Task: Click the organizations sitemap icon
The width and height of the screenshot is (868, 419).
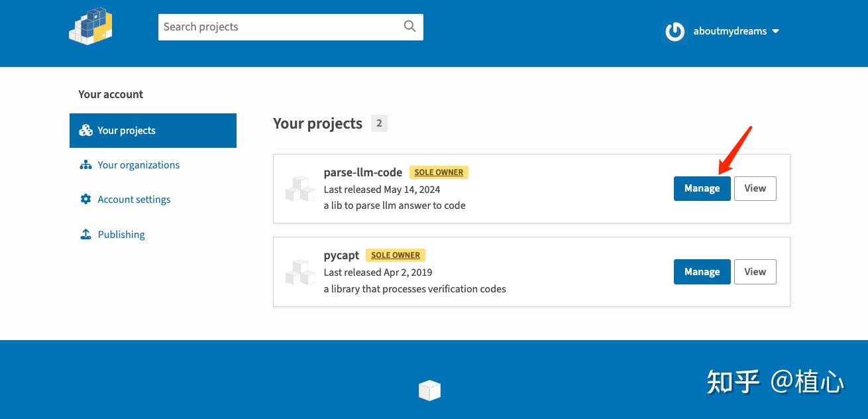Action: [x=85, y=165]
